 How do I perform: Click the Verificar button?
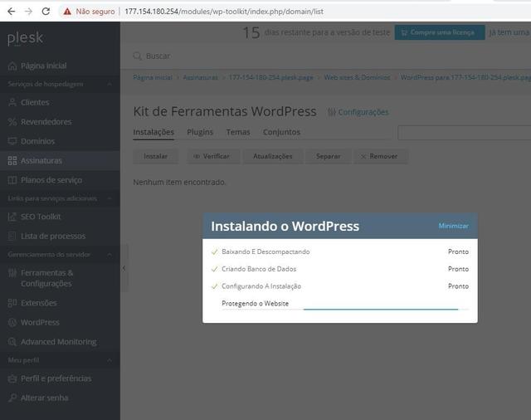pos(214,156)
